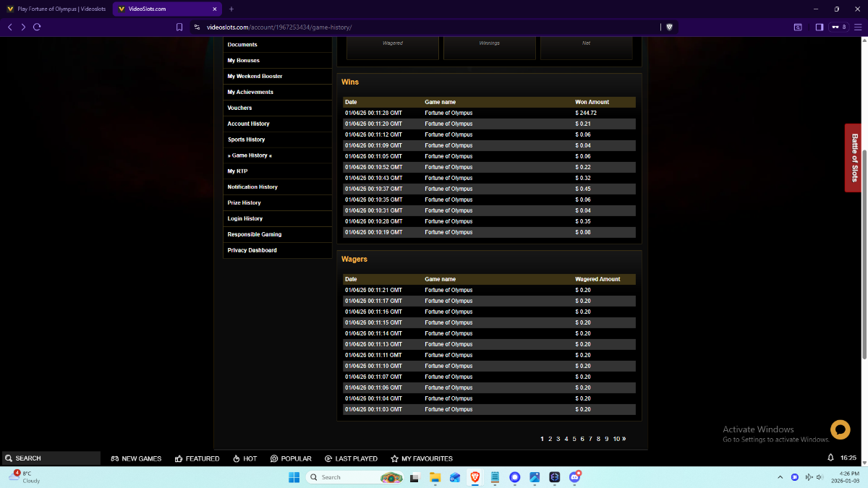868x488 pixels.
Task: Open the live chat bubble icon
Action: pyautogui.click(x=840, y=429)
